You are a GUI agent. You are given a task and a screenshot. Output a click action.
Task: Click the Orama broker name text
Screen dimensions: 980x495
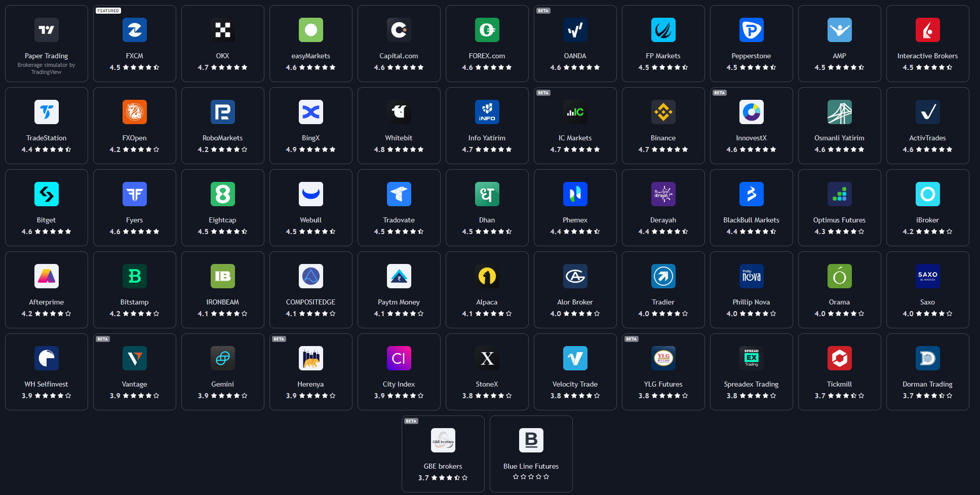(x=840, y=302)
